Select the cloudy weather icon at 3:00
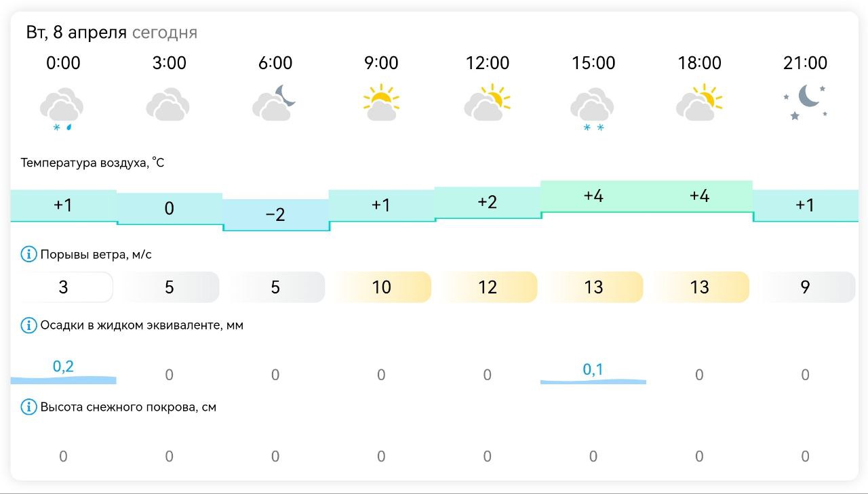Screen dimensions: 868x494 coord(168,104)
